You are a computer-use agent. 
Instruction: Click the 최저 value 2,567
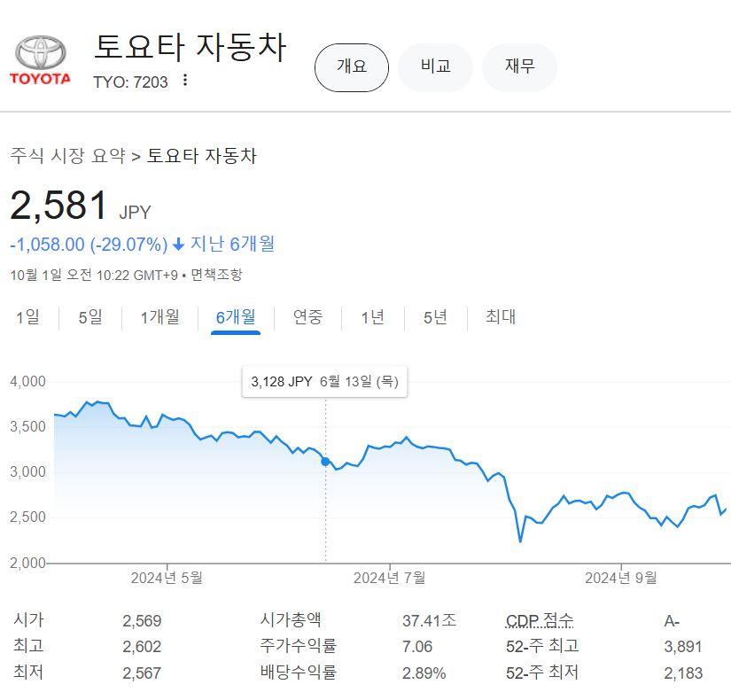(142, 673)
